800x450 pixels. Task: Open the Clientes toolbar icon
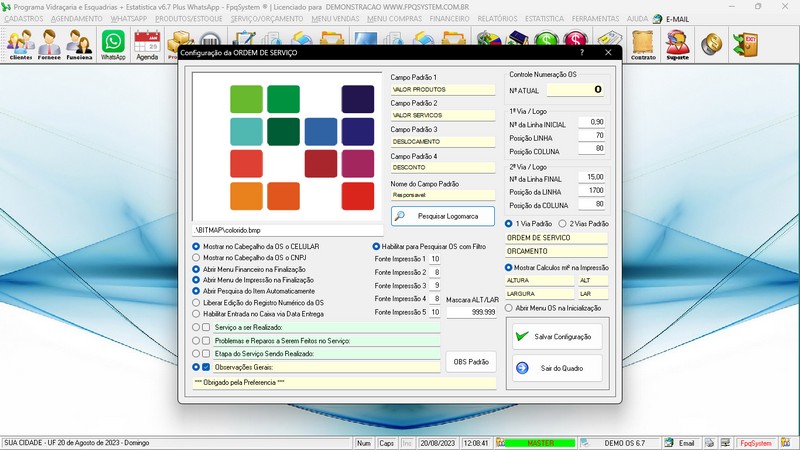(x=20, y=44)
